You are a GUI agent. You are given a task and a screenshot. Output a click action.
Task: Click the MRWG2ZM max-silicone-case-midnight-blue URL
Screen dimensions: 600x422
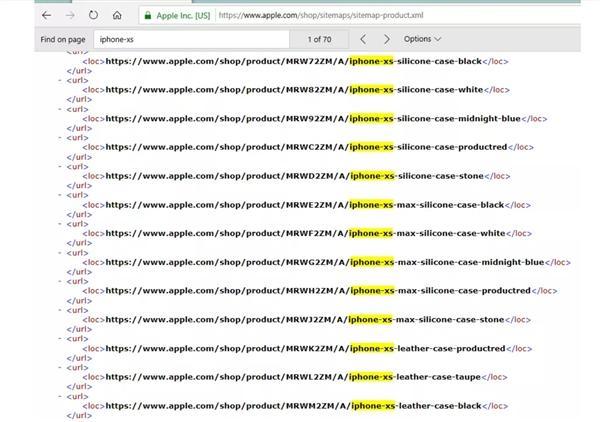pos(325,262)
